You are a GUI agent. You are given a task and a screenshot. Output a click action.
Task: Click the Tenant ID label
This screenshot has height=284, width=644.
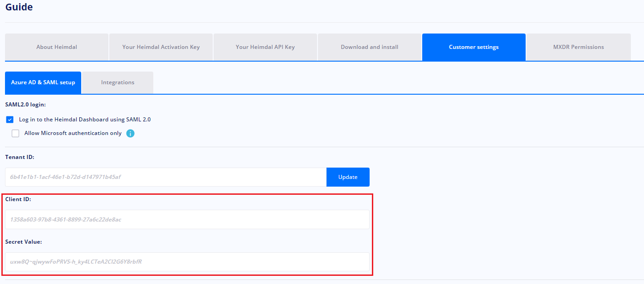(20, 157)
